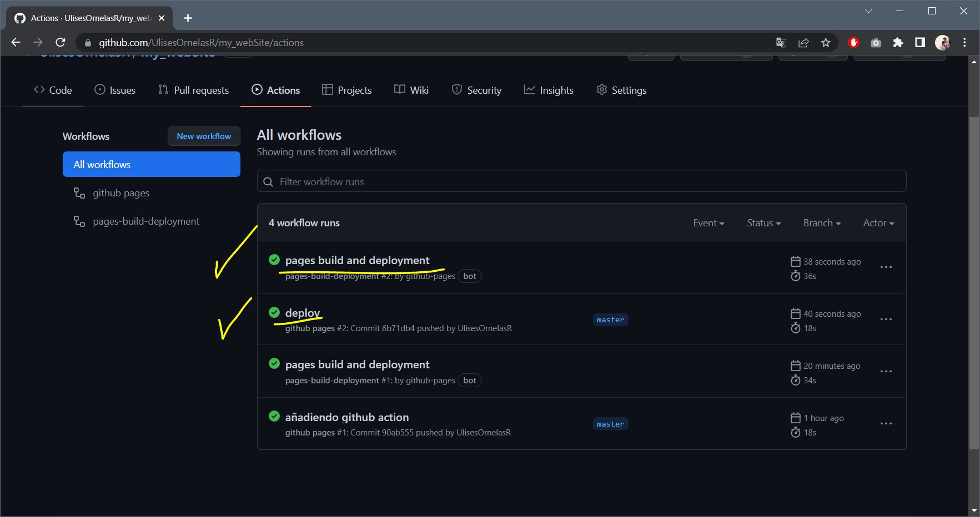Toggle the browser side panel icon
Viewport: 980px width, 517px height.
tap(920, 42)
